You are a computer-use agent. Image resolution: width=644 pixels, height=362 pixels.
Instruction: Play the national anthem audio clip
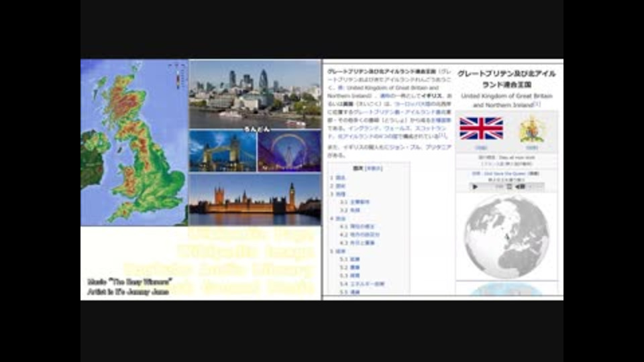click(x=475, y=187)
